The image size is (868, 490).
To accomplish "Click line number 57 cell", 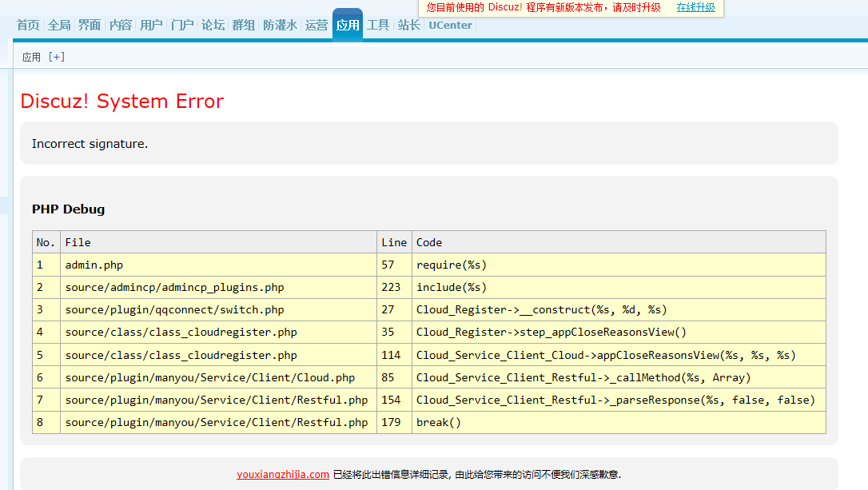I will click(394, 265).
